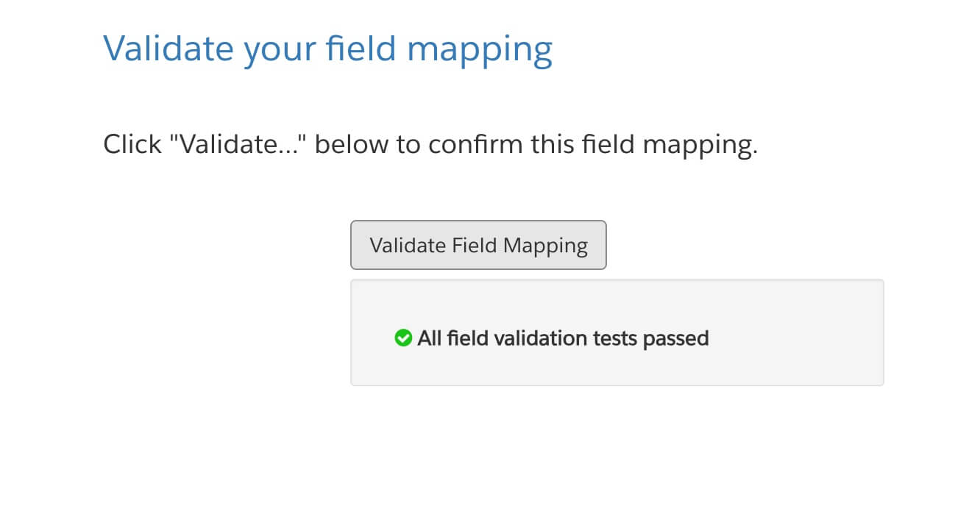Click the green checkmark success icon
980x512 pixels.
403,338
